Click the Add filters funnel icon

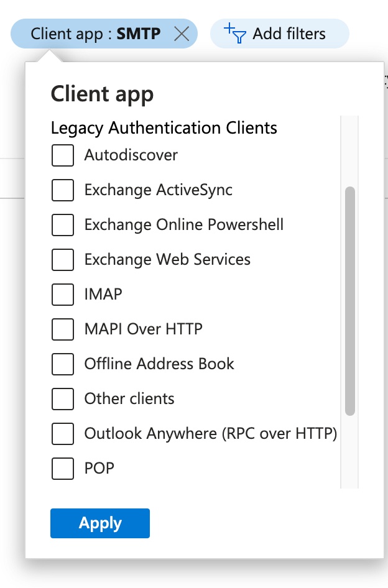pyautogui.click(x=236, y=33)
